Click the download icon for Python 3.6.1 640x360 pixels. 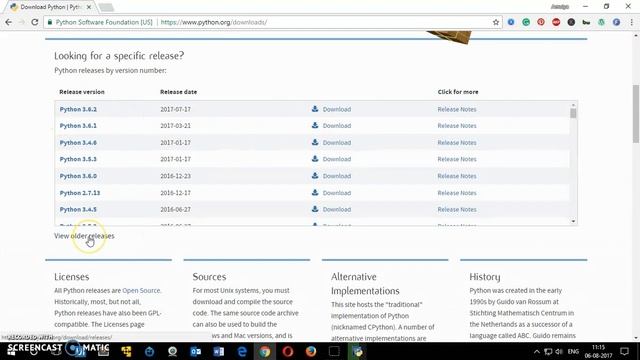click(315, 125)
